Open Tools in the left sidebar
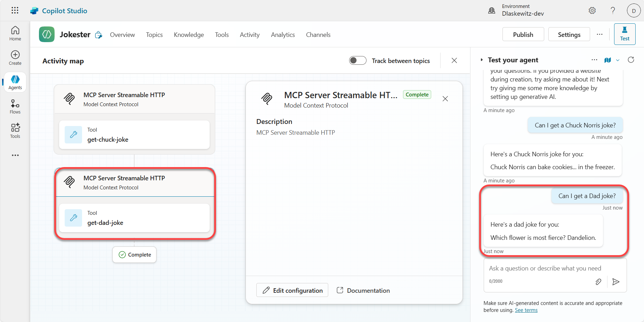 15,131
